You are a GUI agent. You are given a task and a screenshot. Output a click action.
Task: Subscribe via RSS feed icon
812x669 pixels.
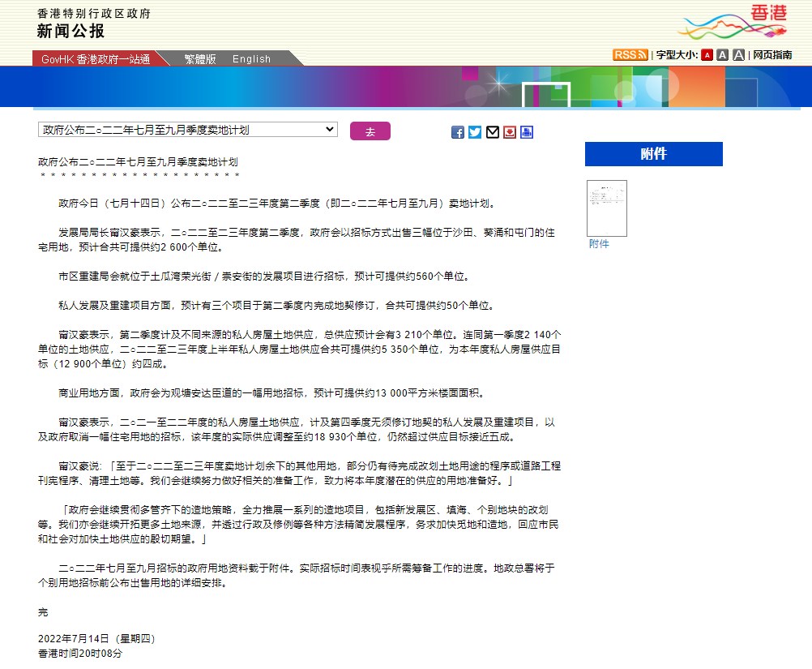coord(630,55)
